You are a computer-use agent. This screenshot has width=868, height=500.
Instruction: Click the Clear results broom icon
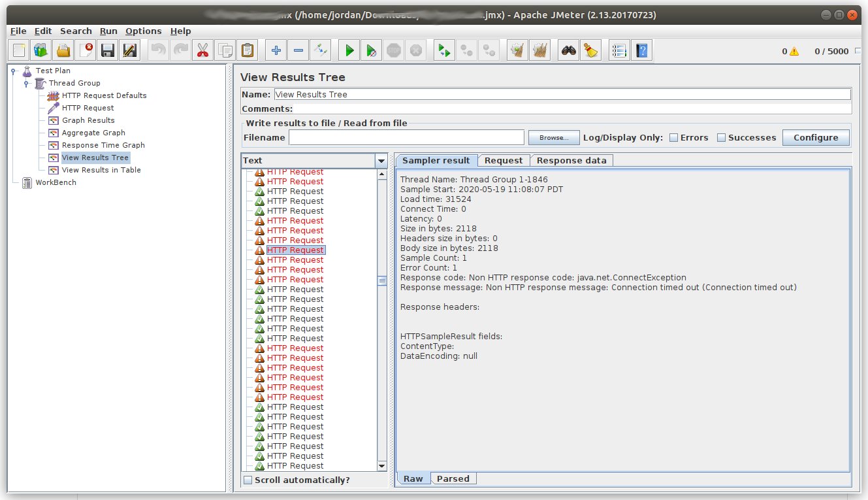(518, 50)
